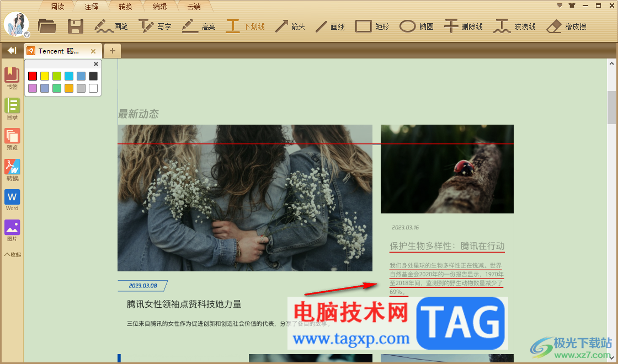Click the ladybug photo thumbnail

coord(447,169)
